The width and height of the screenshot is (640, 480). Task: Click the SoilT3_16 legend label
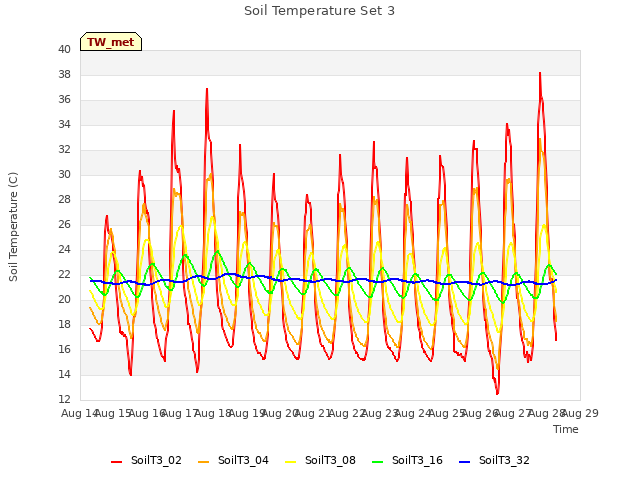pos(417,460)
